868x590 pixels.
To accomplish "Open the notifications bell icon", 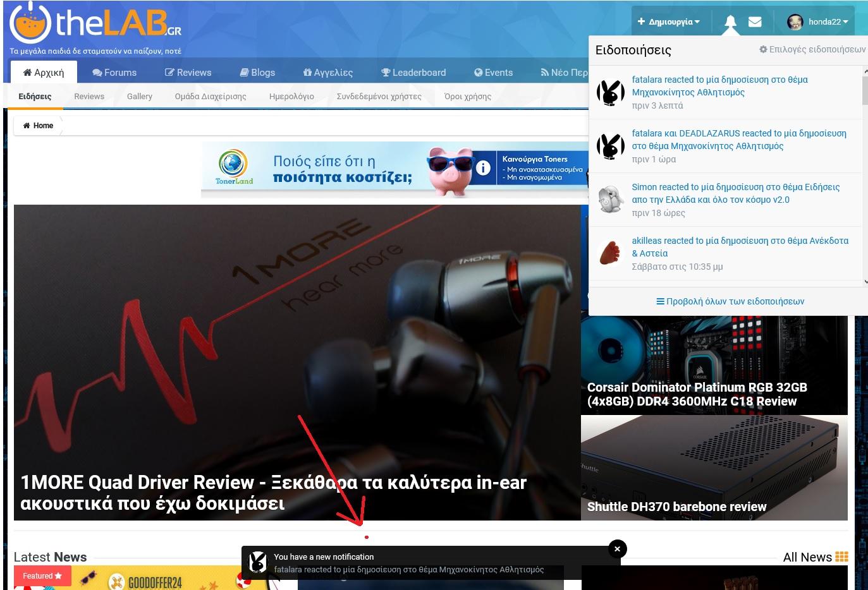I will click(730, 22).
